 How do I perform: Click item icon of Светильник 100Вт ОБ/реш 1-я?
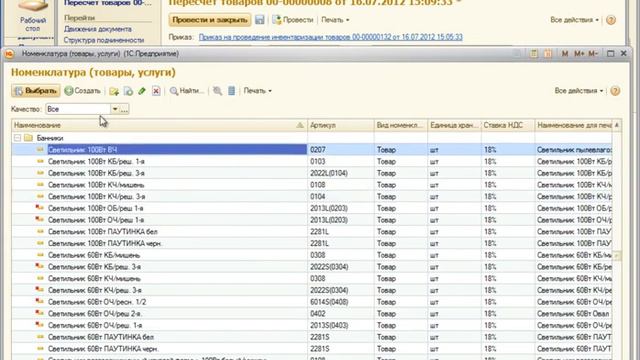click(x=40, y=208)
